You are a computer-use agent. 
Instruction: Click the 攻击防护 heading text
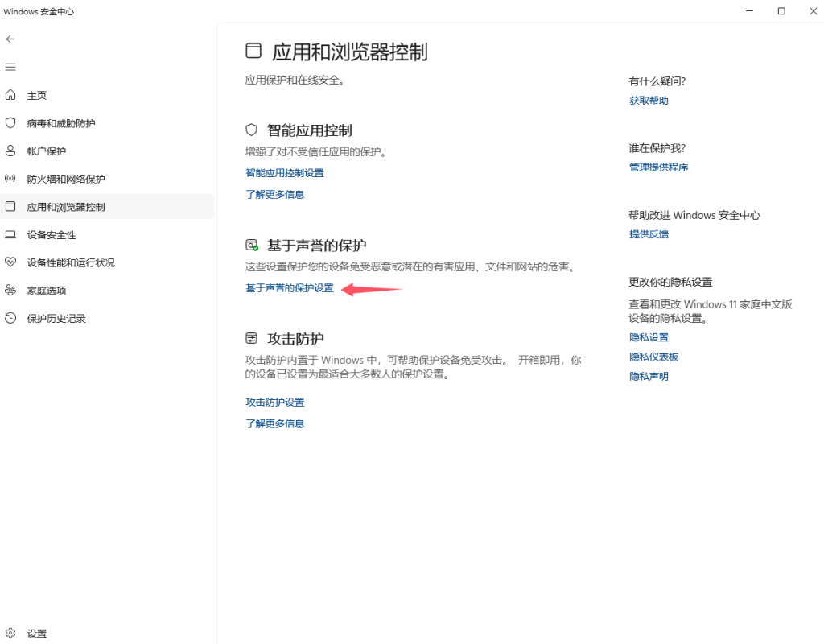click(x=295, y=339)
